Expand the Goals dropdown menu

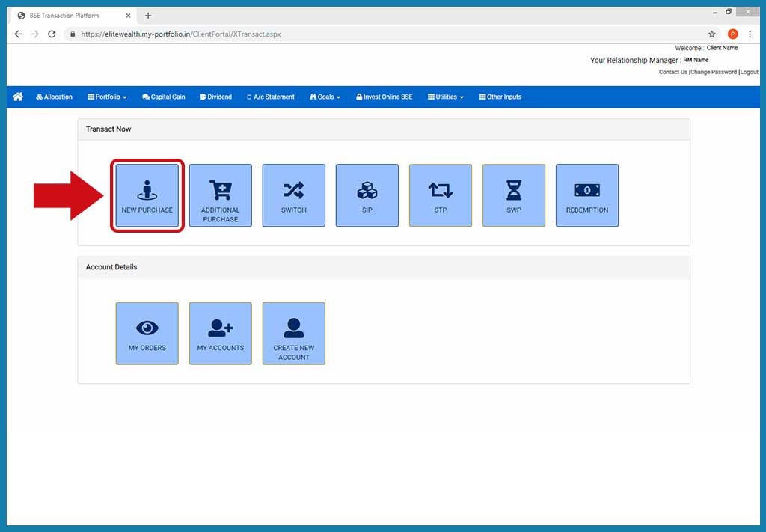pyautogui.click(x=325, y=97)
